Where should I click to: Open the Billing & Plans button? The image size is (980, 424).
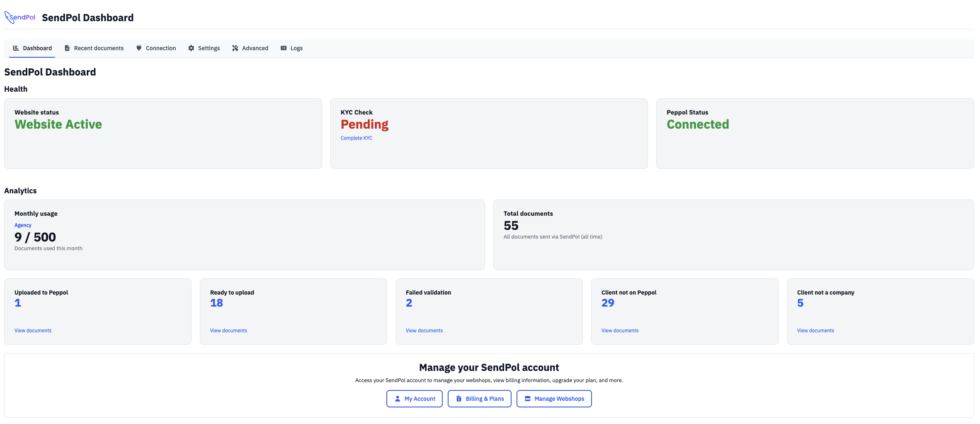click(480, 399)
